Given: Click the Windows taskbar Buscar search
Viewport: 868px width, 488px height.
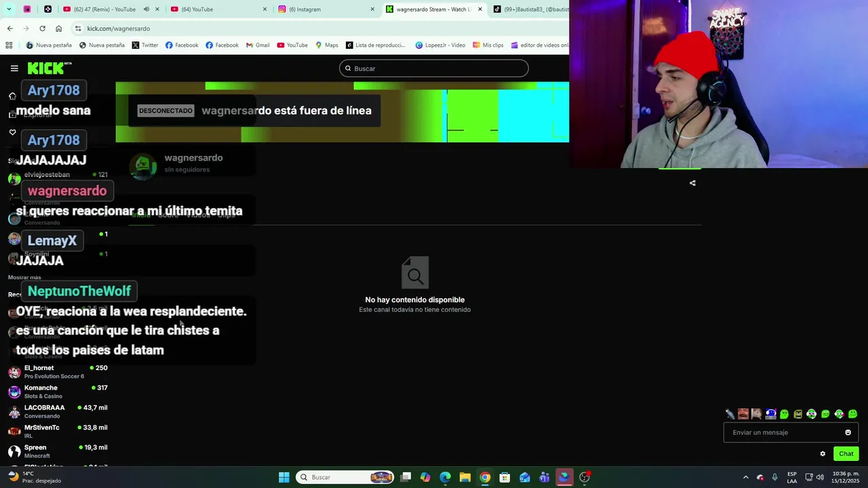Looking at the screenshot, I should click(346, 477).
